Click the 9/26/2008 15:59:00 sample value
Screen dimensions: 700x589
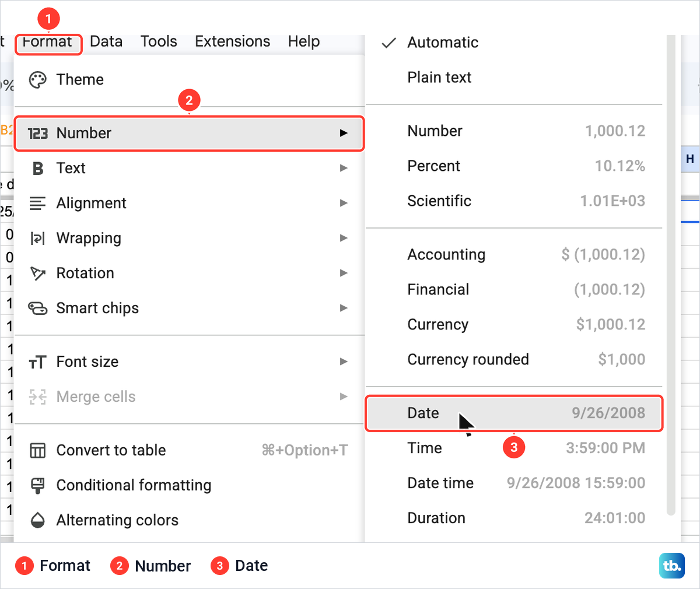pos(576,483)
